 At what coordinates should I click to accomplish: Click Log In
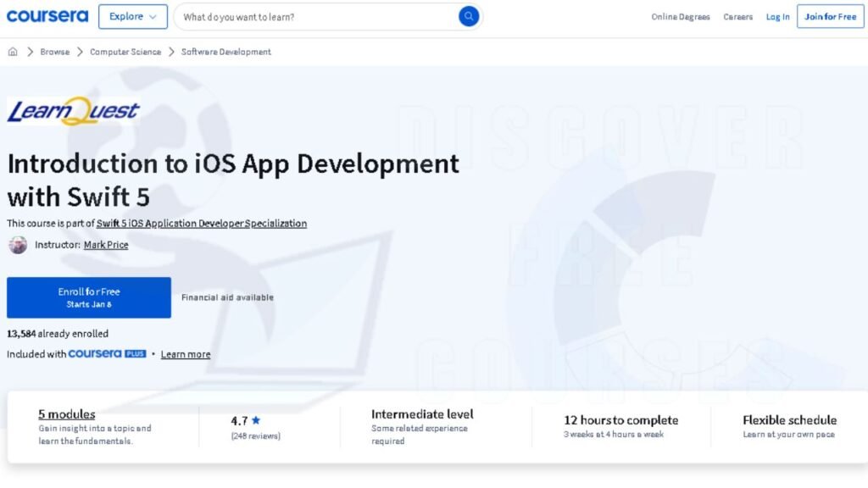[x=777, y=17]
